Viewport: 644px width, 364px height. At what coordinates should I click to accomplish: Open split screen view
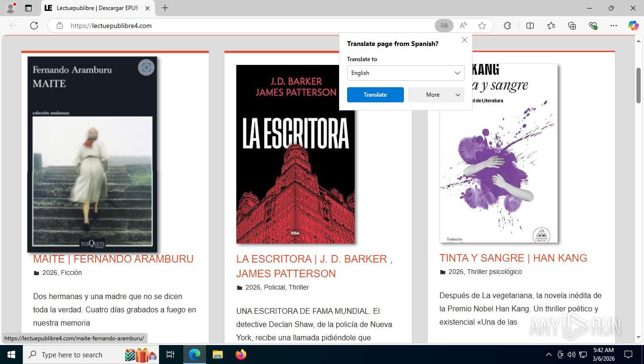point(530,26)
